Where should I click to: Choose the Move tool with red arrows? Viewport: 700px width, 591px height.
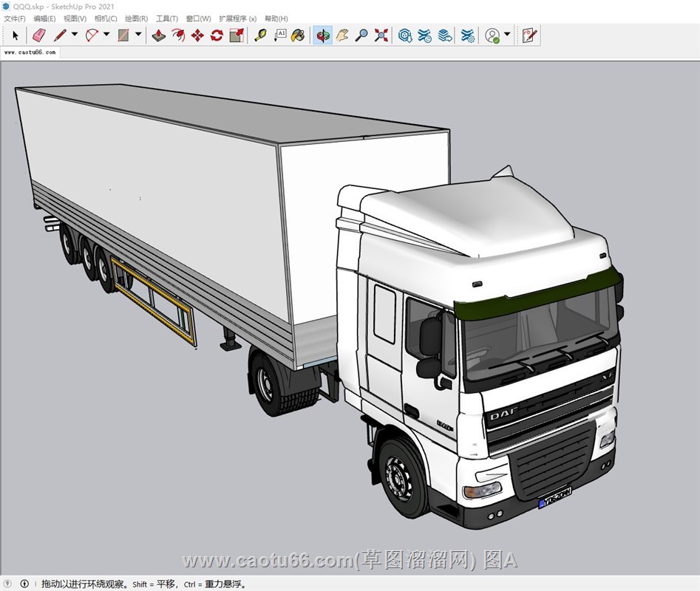click(197, 35)
